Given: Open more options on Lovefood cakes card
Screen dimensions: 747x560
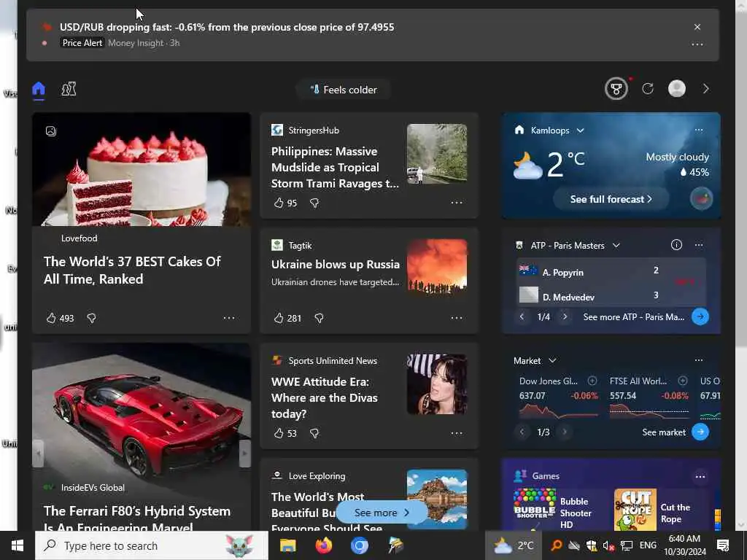Looking at the screenshot, I should pos(229,318).
